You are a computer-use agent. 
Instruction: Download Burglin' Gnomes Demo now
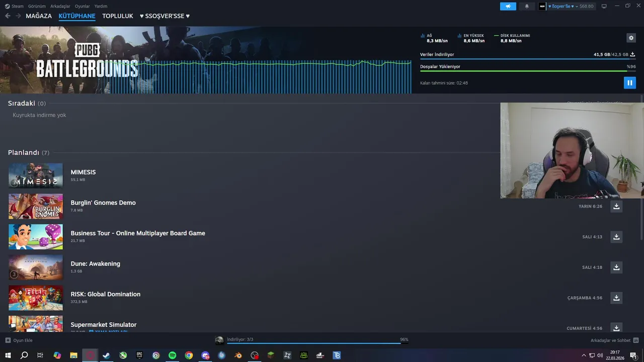pyautogui.click(x=616, y=206)
